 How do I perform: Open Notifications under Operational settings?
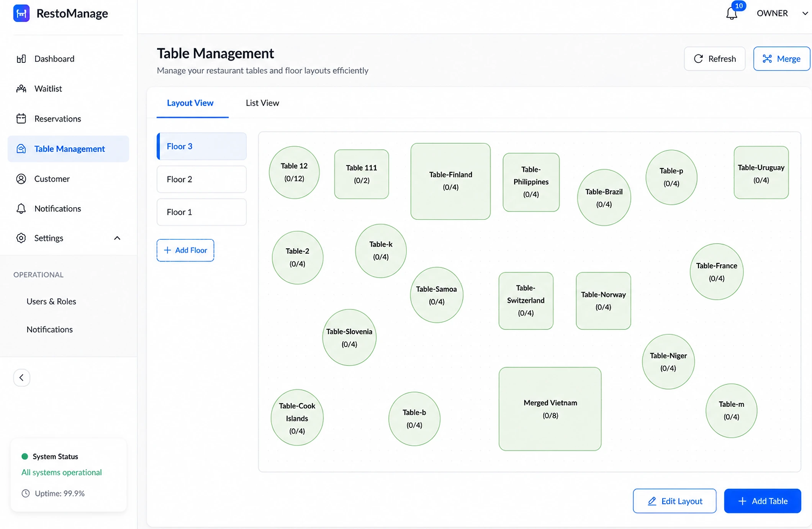click(49, 329)
